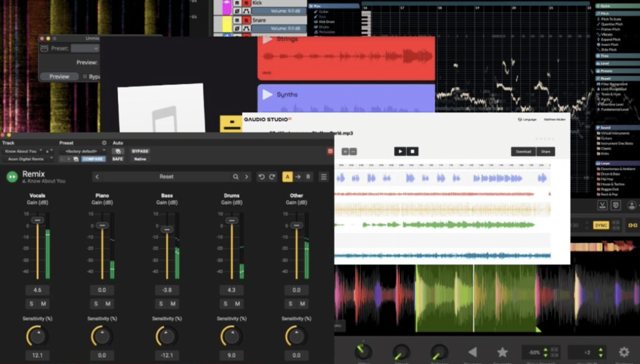Increase Time Stretch with the up arrow
This screenshot has width=640, height=364.
pyautogui.click(x=545, y=350)
